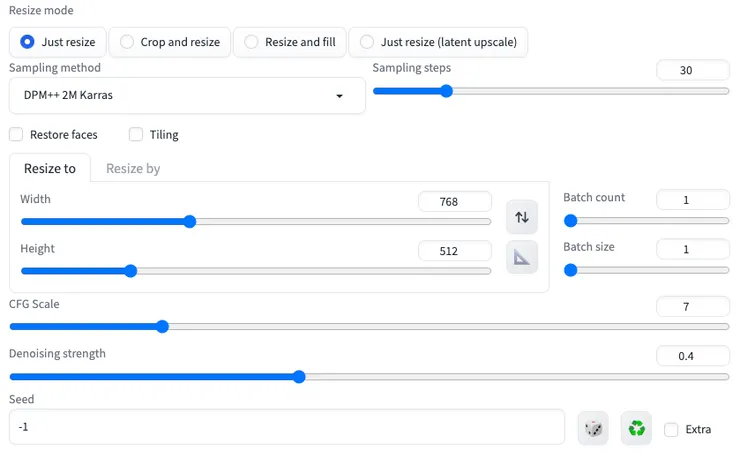Image resolution: width=740 pixels, height=452 pixels.
Task: Randomize seed with the dice icon
Action: click(x=593, y=428)
